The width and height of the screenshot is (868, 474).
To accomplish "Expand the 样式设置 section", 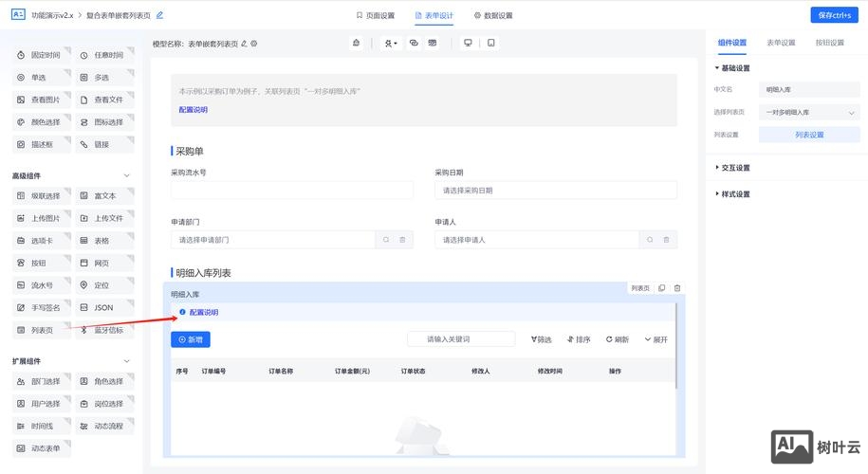I will pyautogui.click(x=732, y=194).
